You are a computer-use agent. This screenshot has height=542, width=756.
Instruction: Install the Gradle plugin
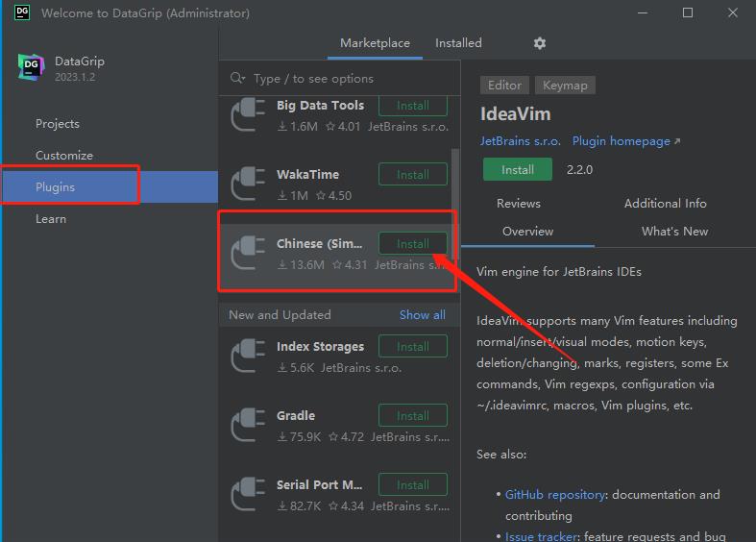(413, 416)
